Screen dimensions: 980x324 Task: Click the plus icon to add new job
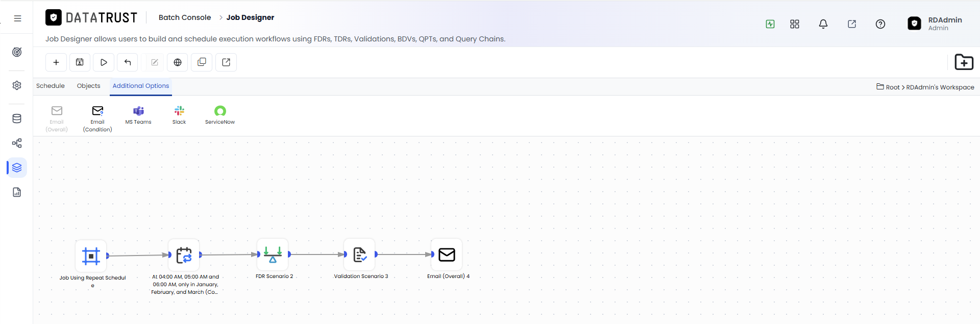pyautogui.click(x=56, y=62)
